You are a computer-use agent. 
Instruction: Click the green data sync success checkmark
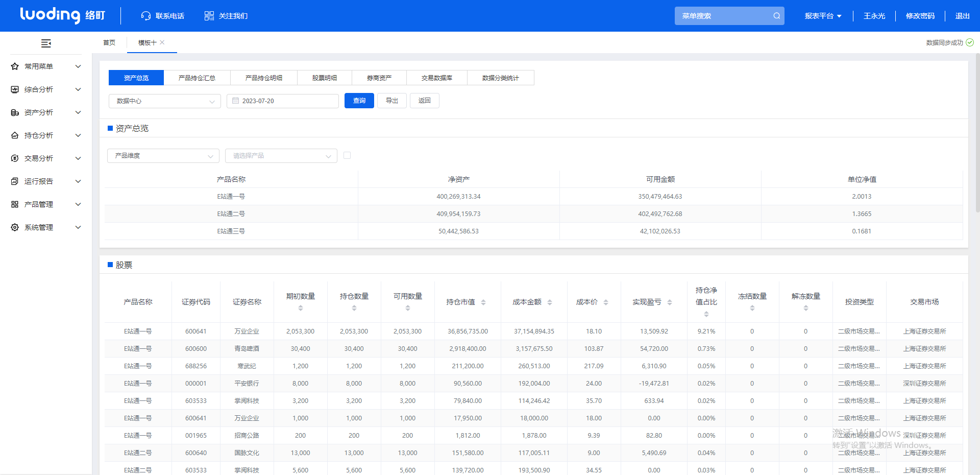click(x=970, y=42)
